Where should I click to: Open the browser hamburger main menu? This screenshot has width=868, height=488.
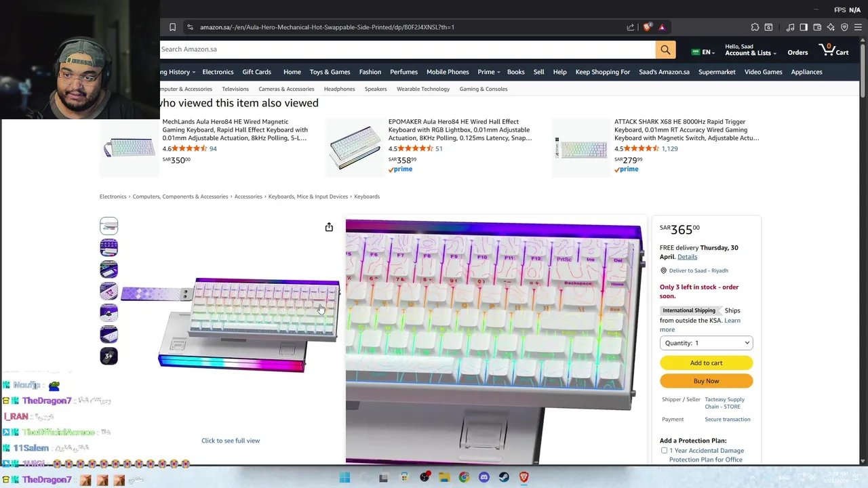(858, 27)
